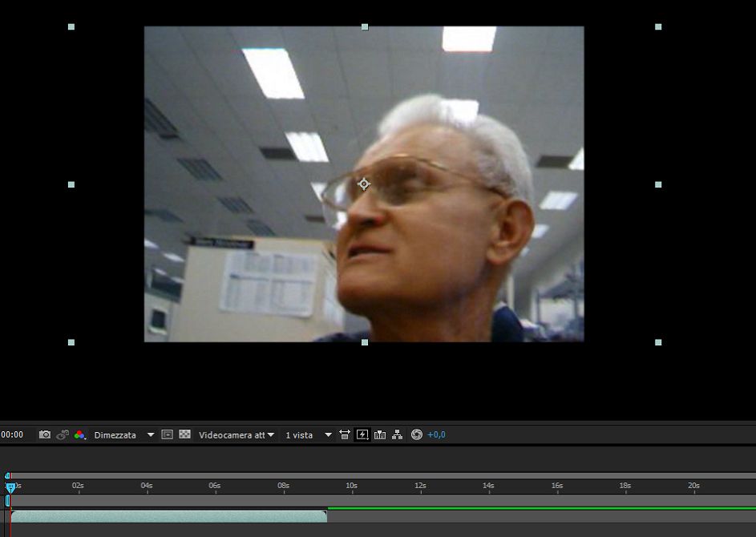Open the Dimezzata resolution dropdown
This screenshot has height=537, width=756.
(124, 434)
